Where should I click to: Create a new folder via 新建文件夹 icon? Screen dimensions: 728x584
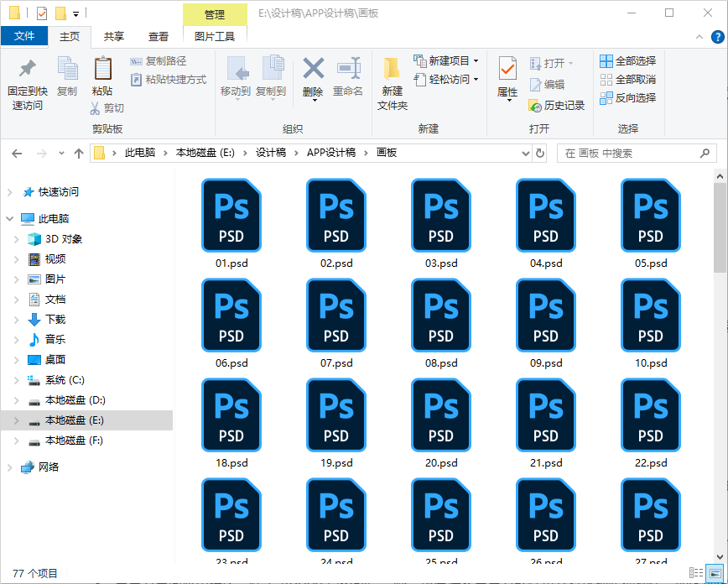pyautogui.click(x=391, y=80)
